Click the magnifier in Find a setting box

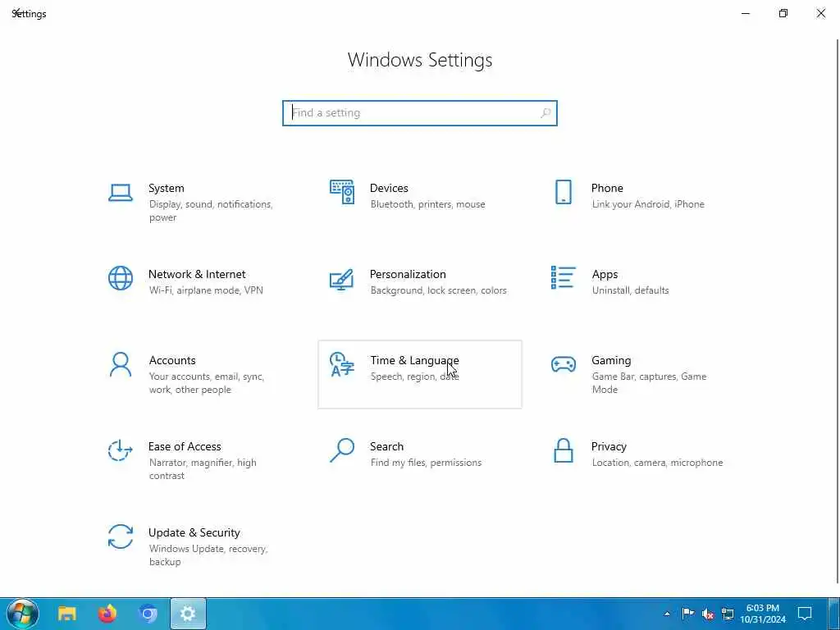click(x=546, y=113)
